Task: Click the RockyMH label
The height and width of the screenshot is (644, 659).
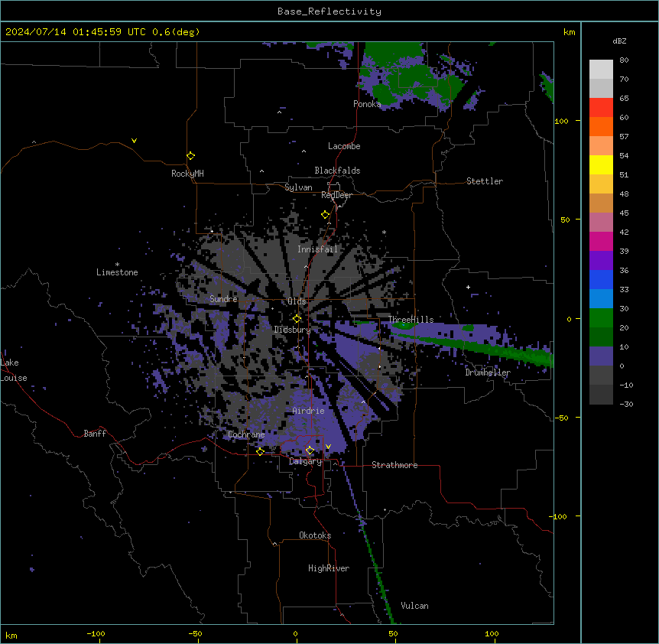Action: (x=187, y=174)
